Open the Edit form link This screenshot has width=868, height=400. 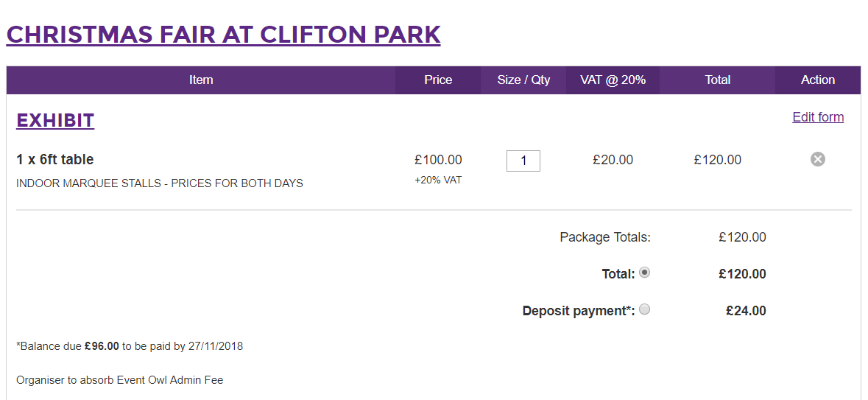[818, 117]
